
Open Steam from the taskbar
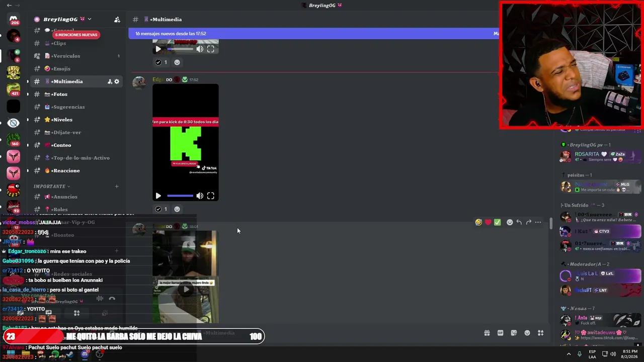pyautogui.click(x=70, y=354)
